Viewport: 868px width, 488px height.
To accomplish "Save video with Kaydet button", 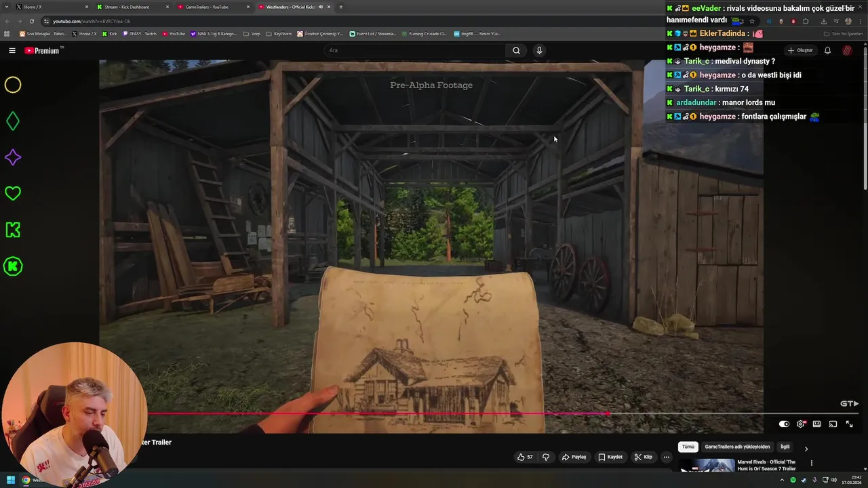I will 610,457.
